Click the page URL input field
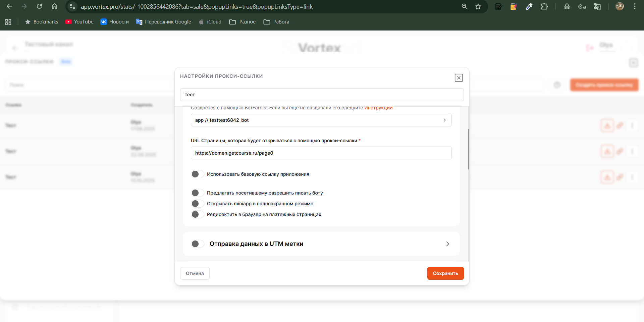This screenshot has width=644, height=322. 321,153
